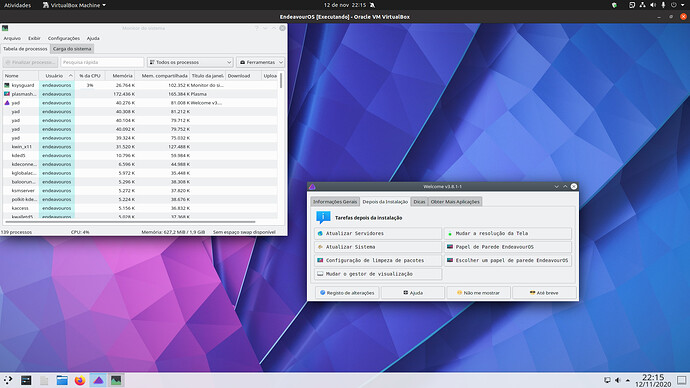
Task: Click the Show Desktop button on the KDE panel
Action: pos(682,380)
